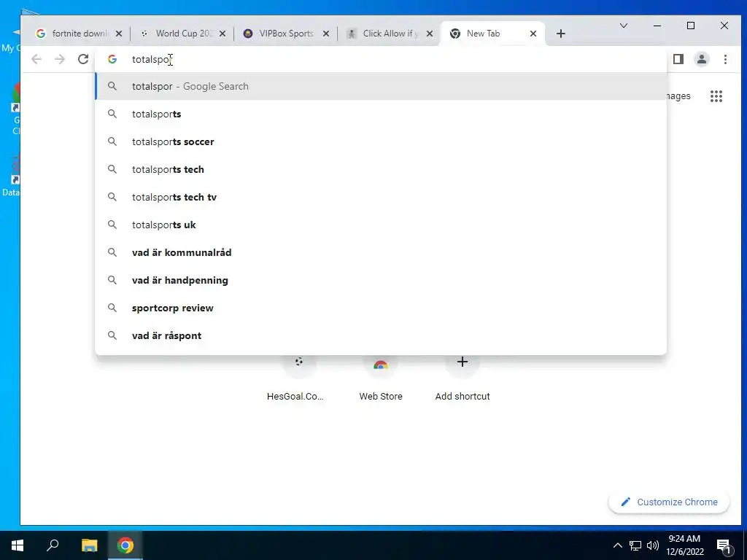
Task: Choose the 'totalsports tech' suggestion
Action: pos(381,169)
